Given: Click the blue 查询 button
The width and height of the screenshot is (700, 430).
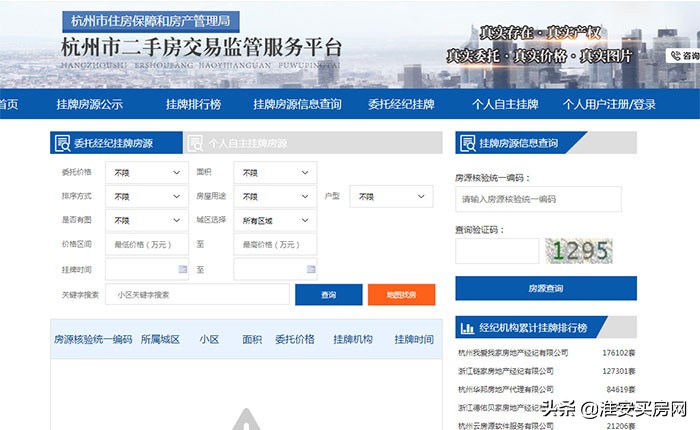Looking at the screenshot, I should pyautogui.click(x=329, y=295).
